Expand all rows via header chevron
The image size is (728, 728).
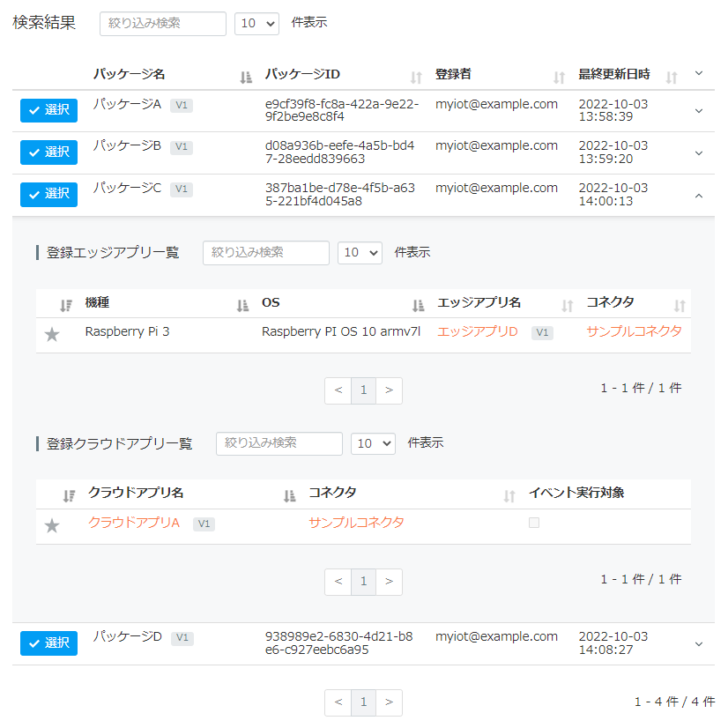(699, 73)
